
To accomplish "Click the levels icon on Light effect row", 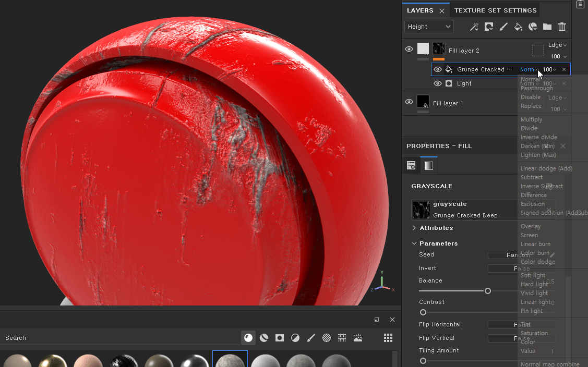I will (449, 83).
